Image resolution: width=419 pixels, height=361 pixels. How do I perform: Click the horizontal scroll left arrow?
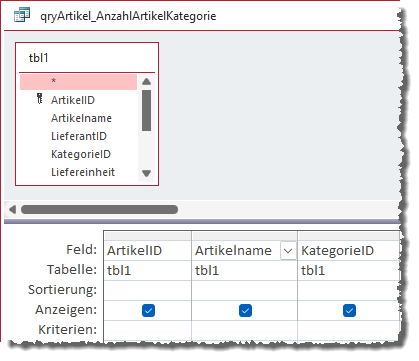tap(12, 209)
